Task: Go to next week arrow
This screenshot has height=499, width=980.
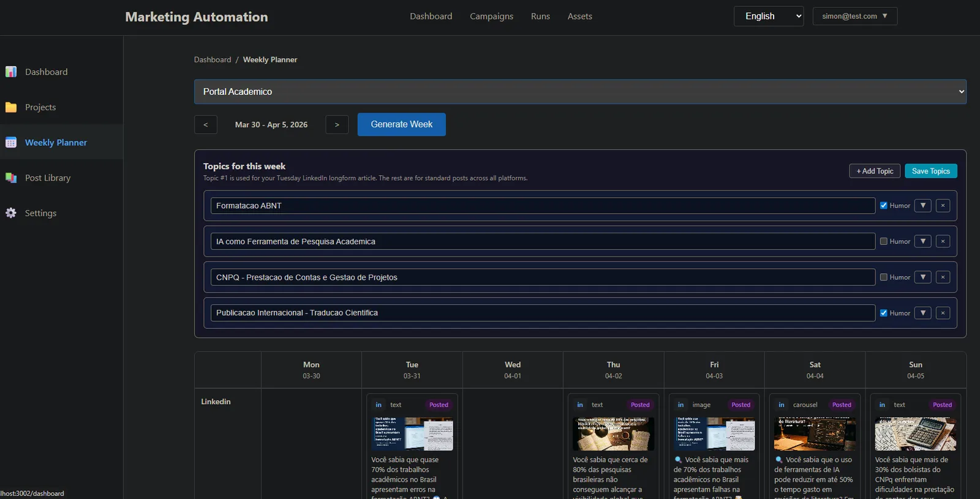Action: (x=337, y=124)
